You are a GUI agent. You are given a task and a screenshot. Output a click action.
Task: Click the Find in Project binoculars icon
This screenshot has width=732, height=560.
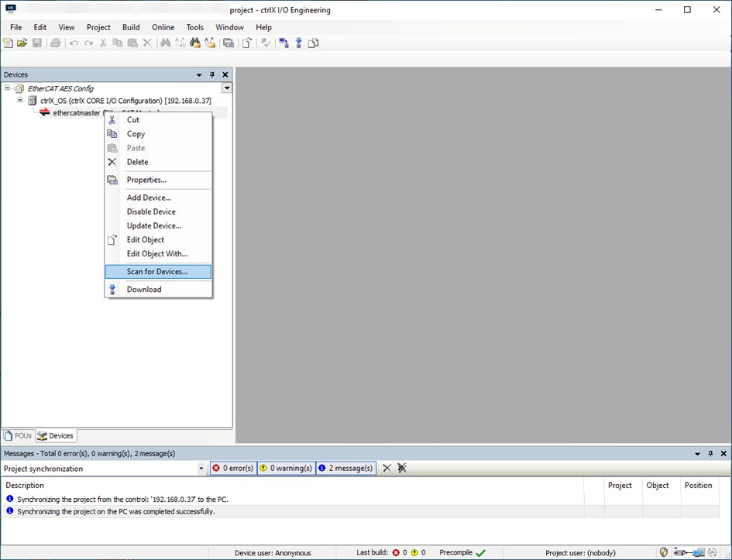[195, 43]
